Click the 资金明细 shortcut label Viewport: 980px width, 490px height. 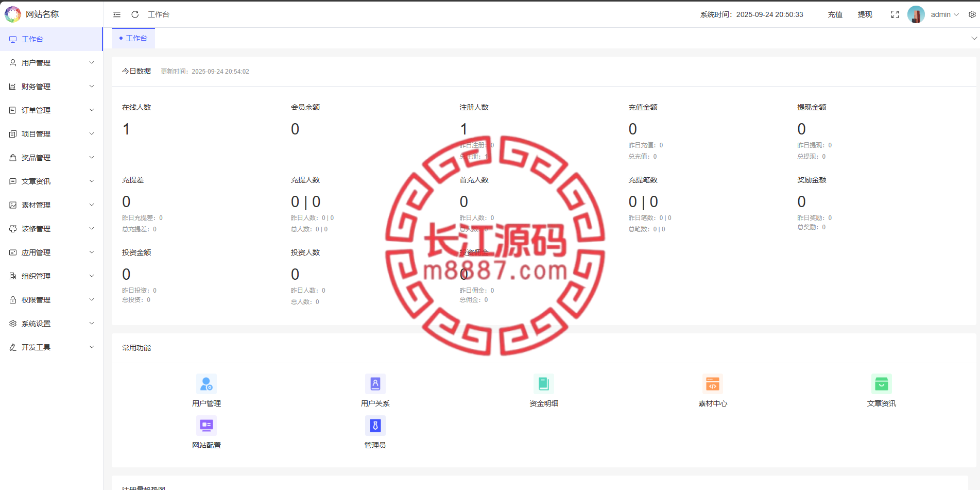tap(544, 403)
